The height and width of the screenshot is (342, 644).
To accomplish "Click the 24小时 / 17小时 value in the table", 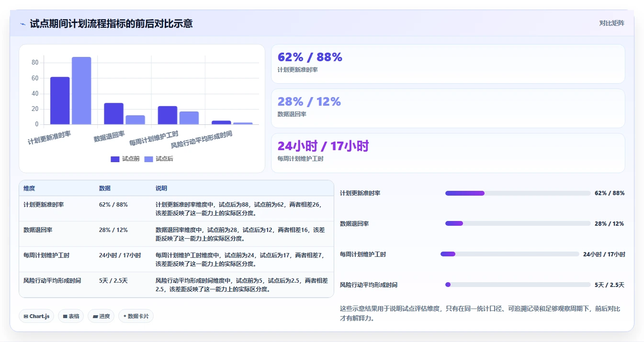I will 120,255.
